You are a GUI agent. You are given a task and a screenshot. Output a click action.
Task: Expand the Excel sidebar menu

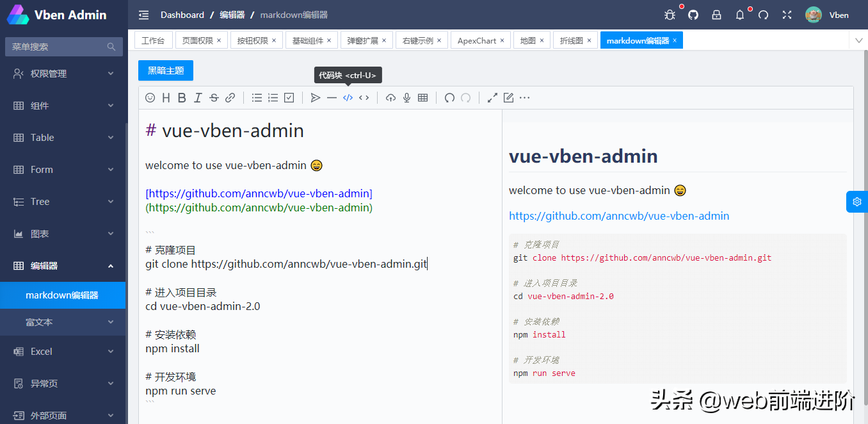point(63,352)
